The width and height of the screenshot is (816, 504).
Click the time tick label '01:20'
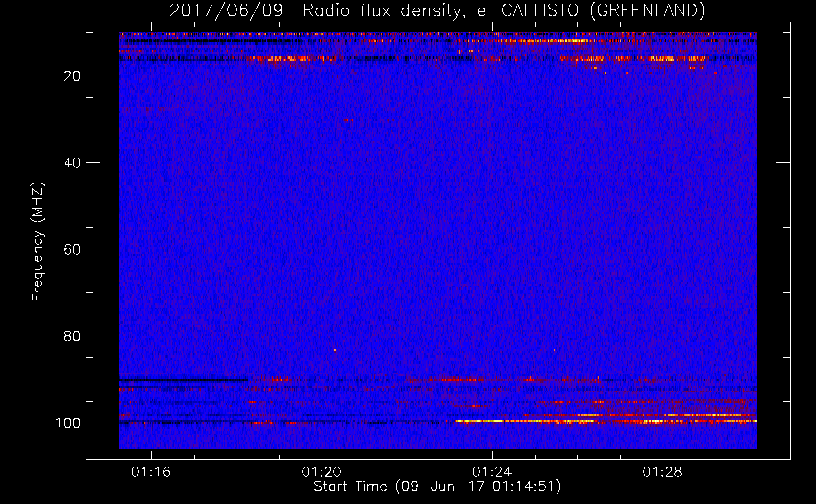click(x=322, y=472)
